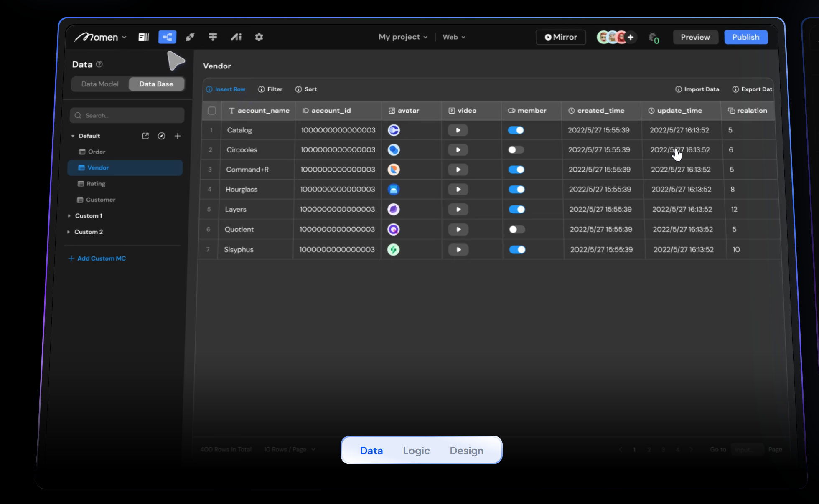Select the Data tab in bottom switcher
Screen dimensions: 819x504
click(x=371, y=451)
